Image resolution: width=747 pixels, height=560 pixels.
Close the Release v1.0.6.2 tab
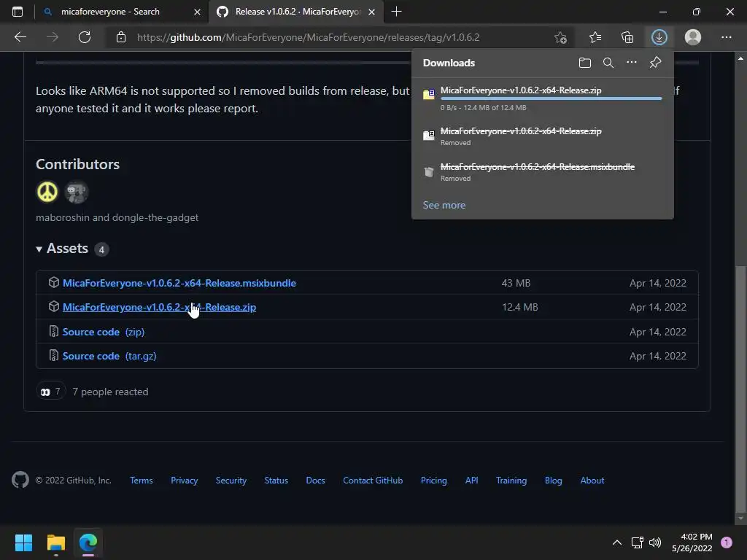coord(371,12)
